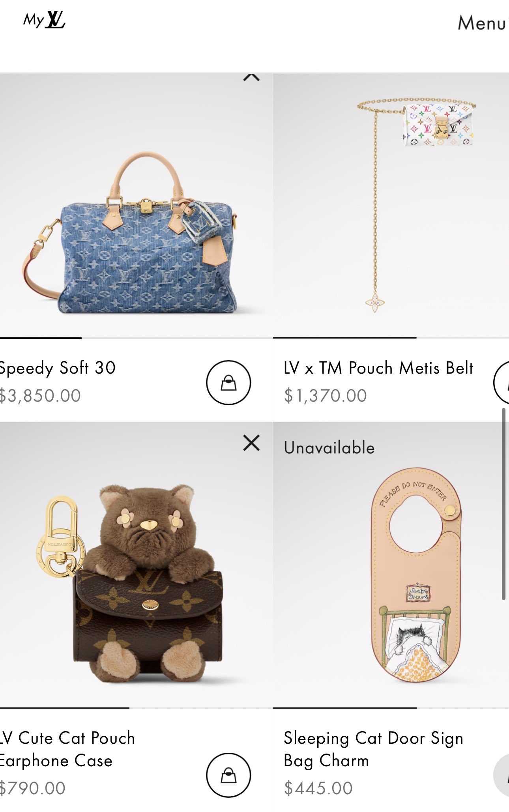Tap the My LV logo
This screenshot has height=812, width=509.
click(44, 20)
